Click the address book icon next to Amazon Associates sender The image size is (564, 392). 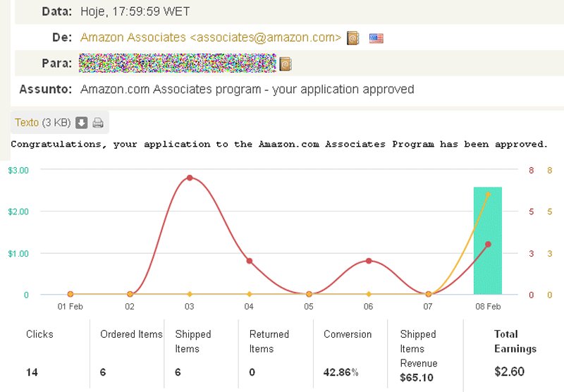353,38
